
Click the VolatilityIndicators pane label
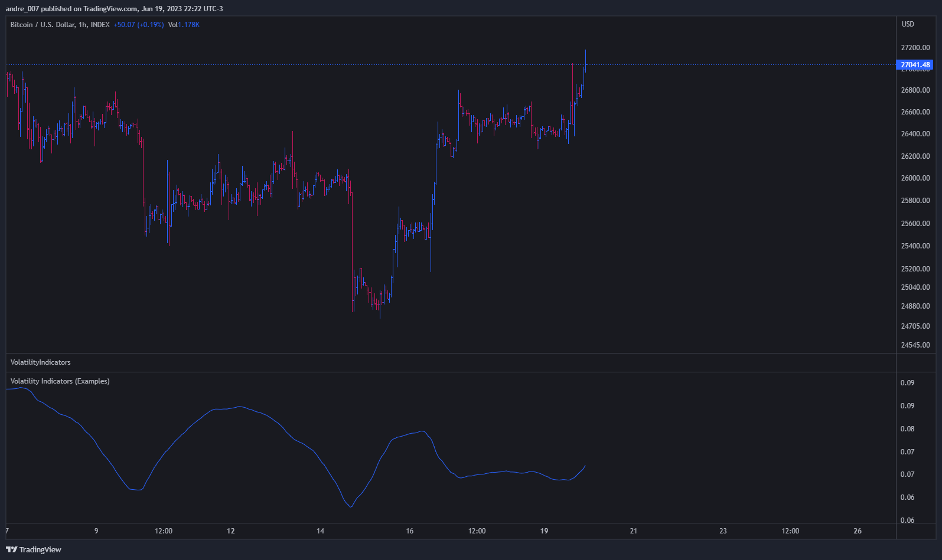click(40, 362)
